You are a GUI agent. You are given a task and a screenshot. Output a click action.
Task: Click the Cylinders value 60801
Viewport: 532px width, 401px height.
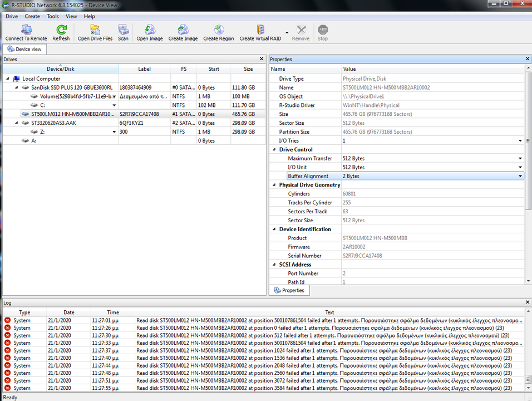click(x=349, y=194)
